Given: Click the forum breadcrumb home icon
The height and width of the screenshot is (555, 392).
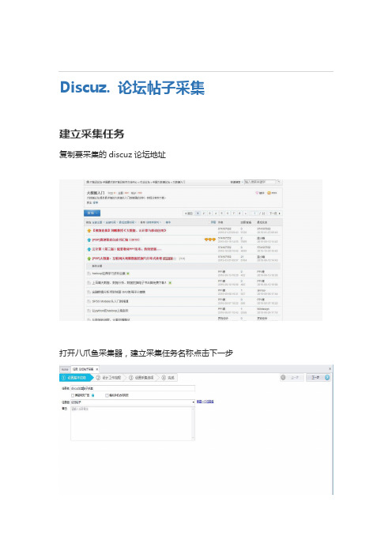Looking at the screenshot, I should (88, 182).
